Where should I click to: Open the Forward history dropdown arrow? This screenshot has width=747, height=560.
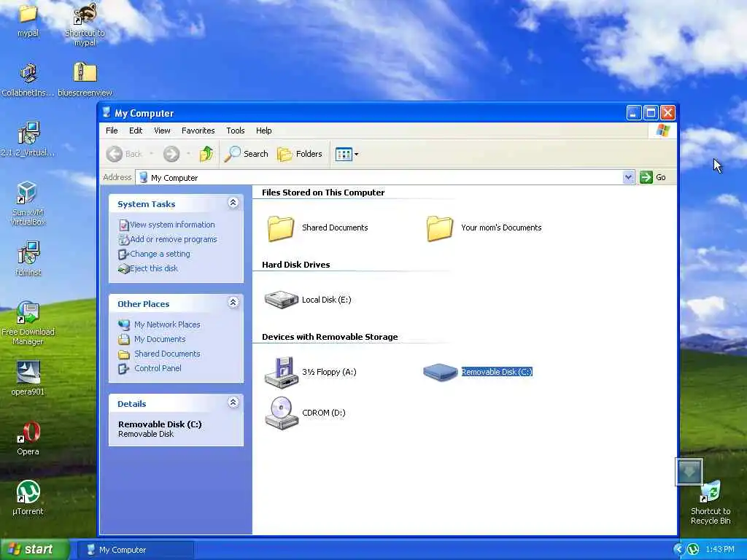188,154
